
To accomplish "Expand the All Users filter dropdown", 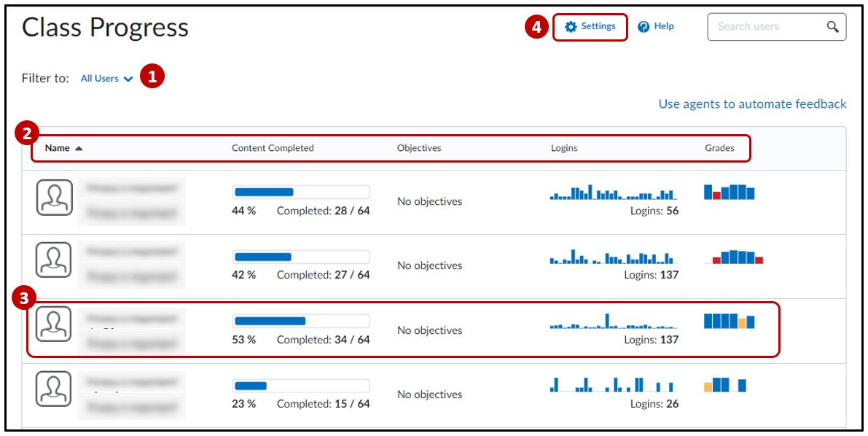I will pyautogui.click(x=107, y=79).
